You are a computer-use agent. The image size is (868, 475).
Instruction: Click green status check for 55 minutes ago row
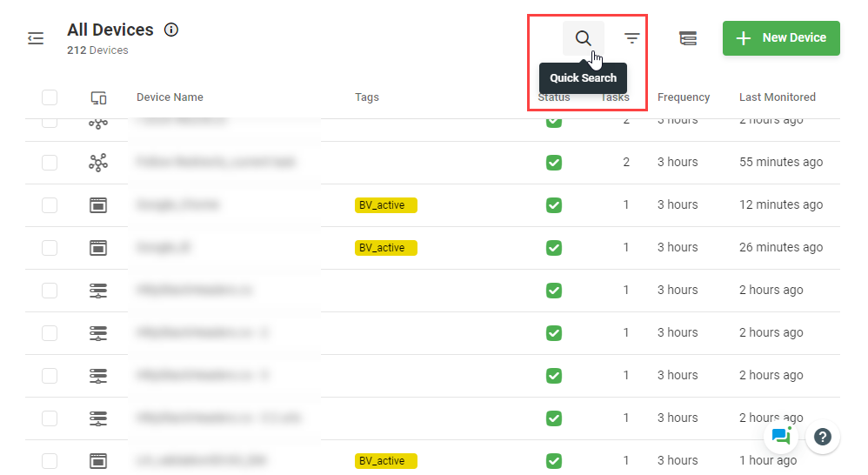[554, 163]
